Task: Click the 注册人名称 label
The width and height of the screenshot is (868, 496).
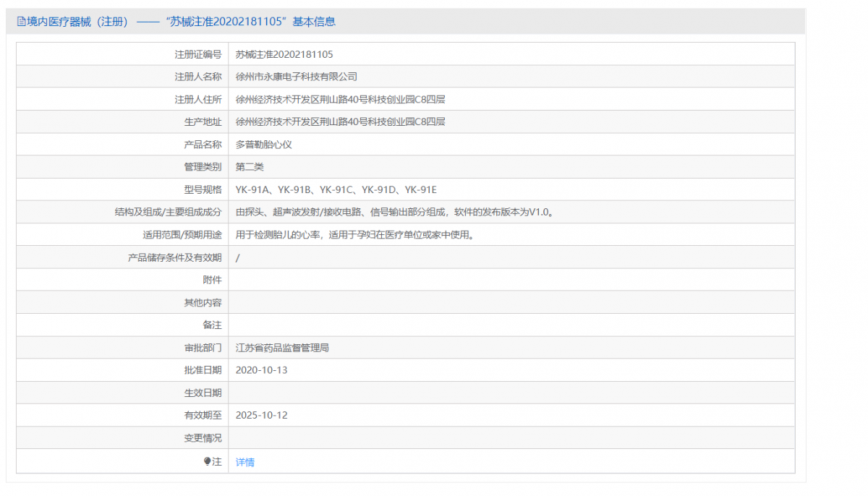Action: (198, 77)
